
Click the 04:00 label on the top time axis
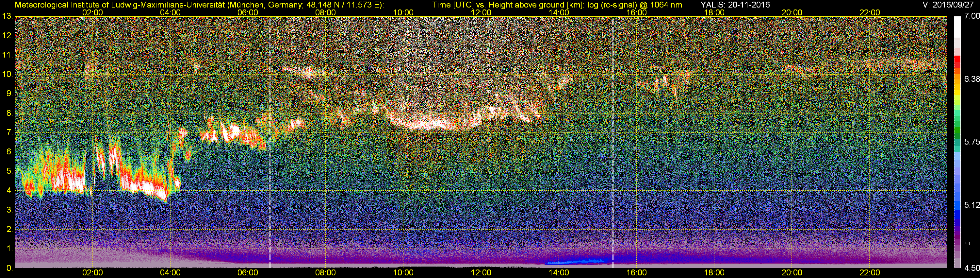pos(170,12)
